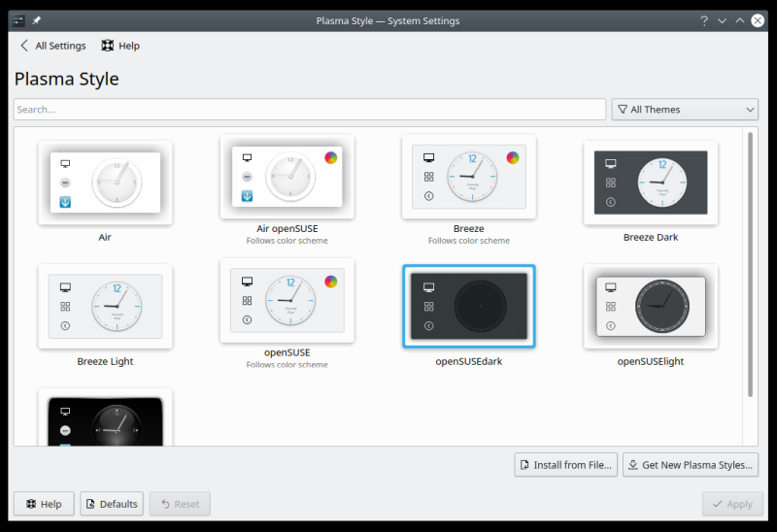Click the 'Breeze Light' label text
The height and width of the screenshot is (532, 777).
[105, 361]
